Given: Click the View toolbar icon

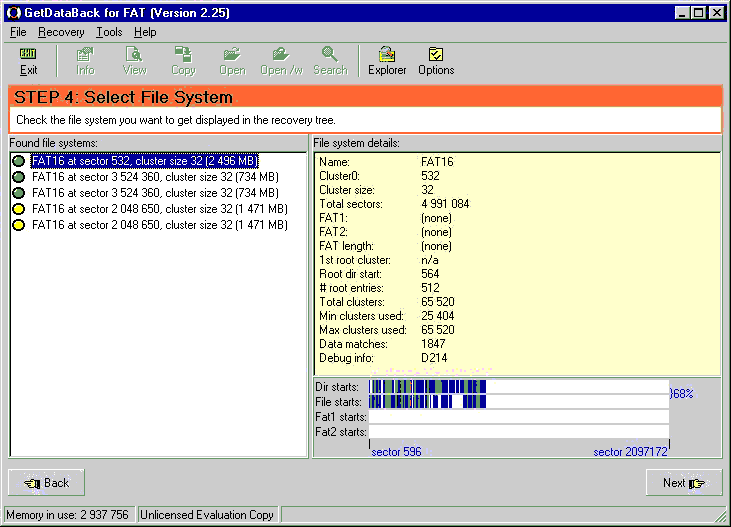Looking at the screenshot, I should 134,61.
